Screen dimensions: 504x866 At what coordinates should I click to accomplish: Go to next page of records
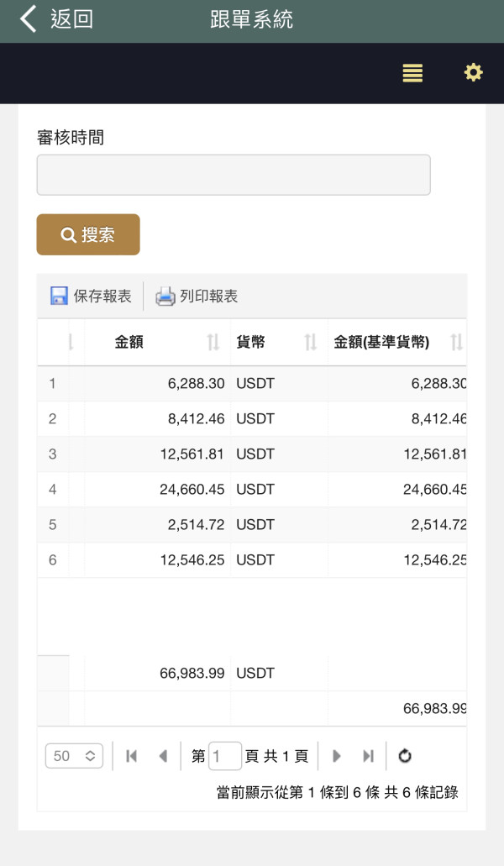click(337, 756)
